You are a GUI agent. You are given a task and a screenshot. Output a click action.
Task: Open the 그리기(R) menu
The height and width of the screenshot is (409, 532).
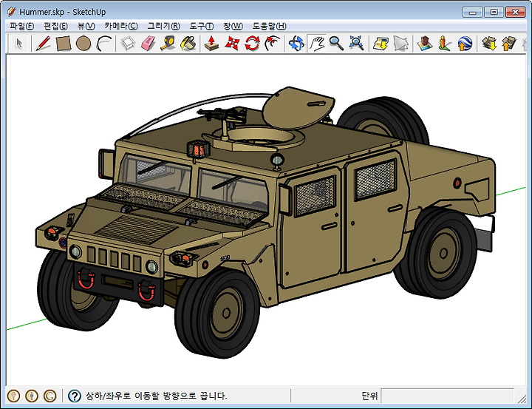click(x=163, y=26)
